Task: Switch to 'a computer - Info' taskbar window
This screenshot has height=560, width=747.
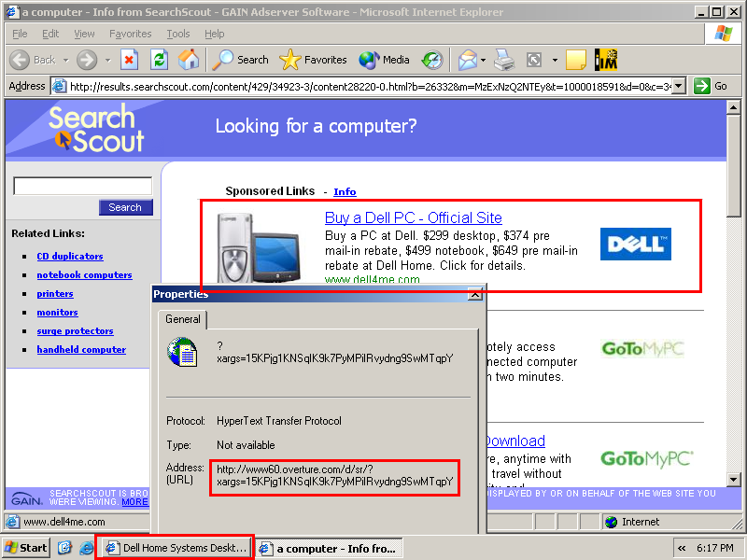Action: point(330,549)
